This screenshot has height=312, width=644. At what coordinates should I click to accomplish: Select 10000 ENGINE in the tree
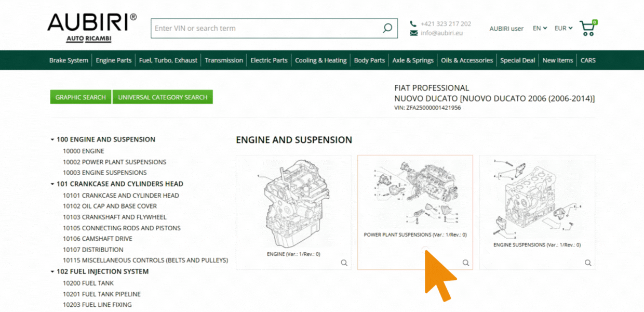(x=84, y=151)
